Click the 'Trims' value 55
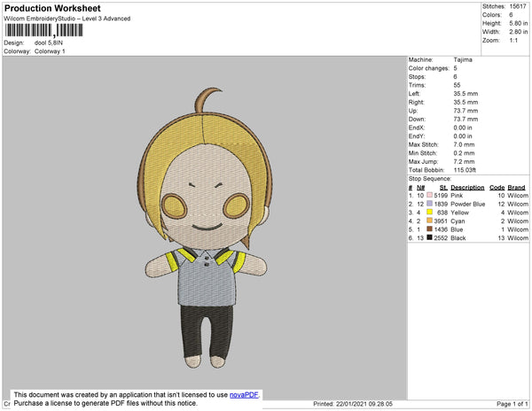The width and height of the screenshot is (532, 411). click(457, 85)
